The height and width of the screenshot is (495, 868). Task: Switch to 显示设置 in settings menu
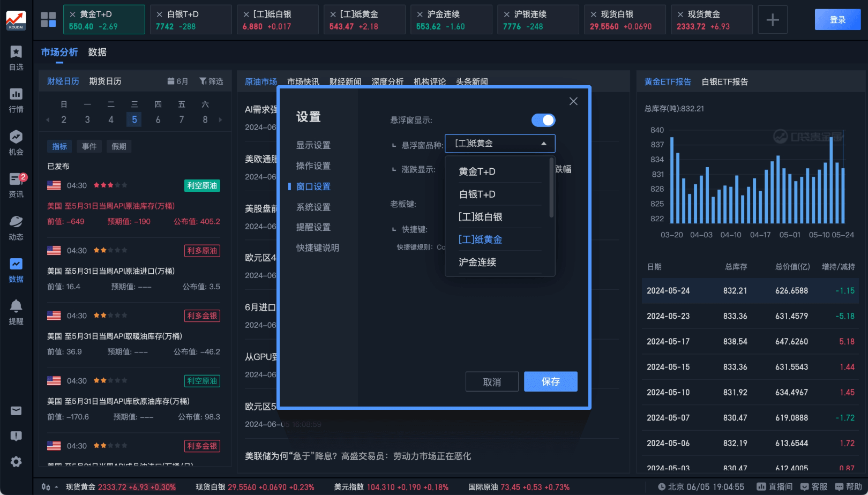tap(313, 145)
